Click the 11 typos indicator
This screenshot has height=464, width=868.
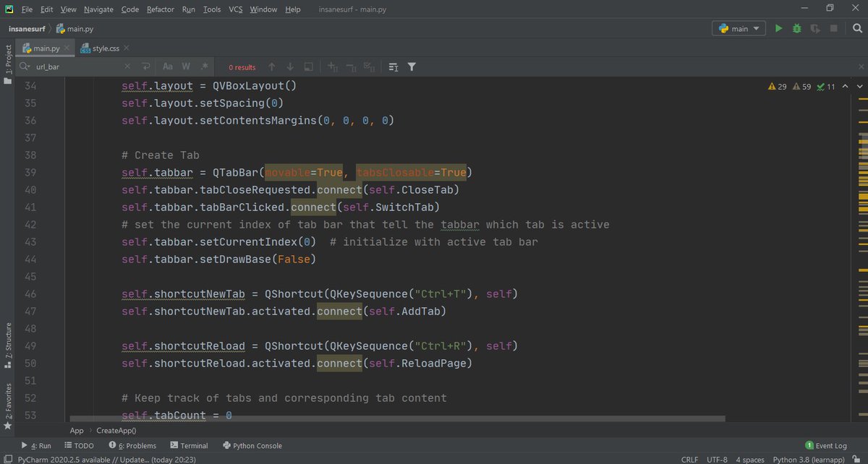825,87
